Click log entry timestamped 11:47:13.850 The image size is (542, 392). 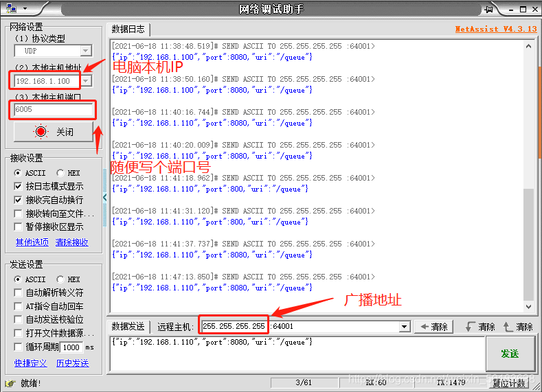click(243, 277)
